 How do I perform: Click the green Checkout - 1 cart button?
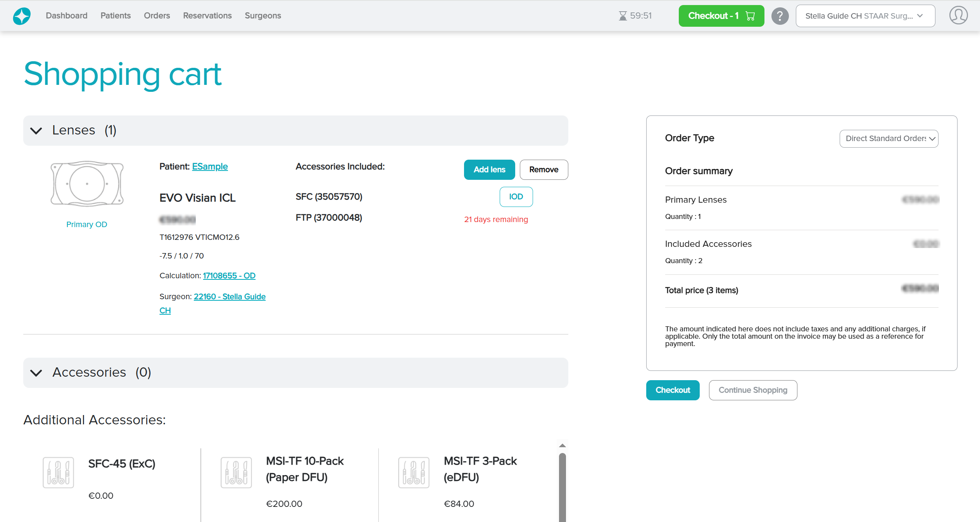point(721,16)
